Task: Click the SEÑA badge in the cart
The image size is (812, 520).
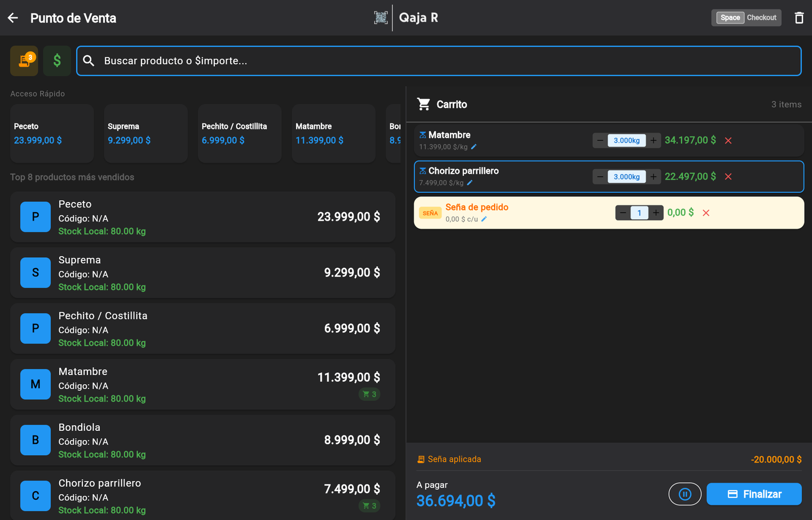Action: (x=430, y=213)
